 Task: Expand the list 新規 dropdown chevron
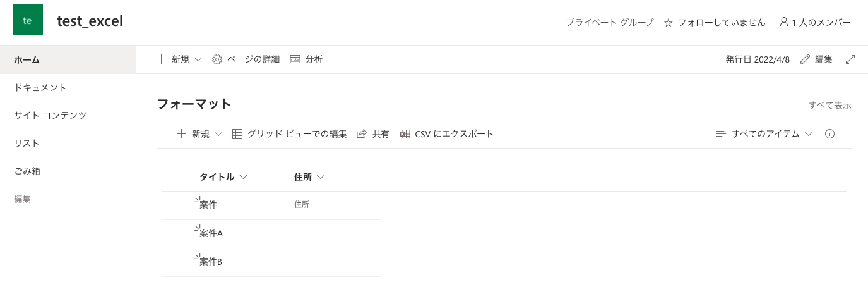point(219,134)
